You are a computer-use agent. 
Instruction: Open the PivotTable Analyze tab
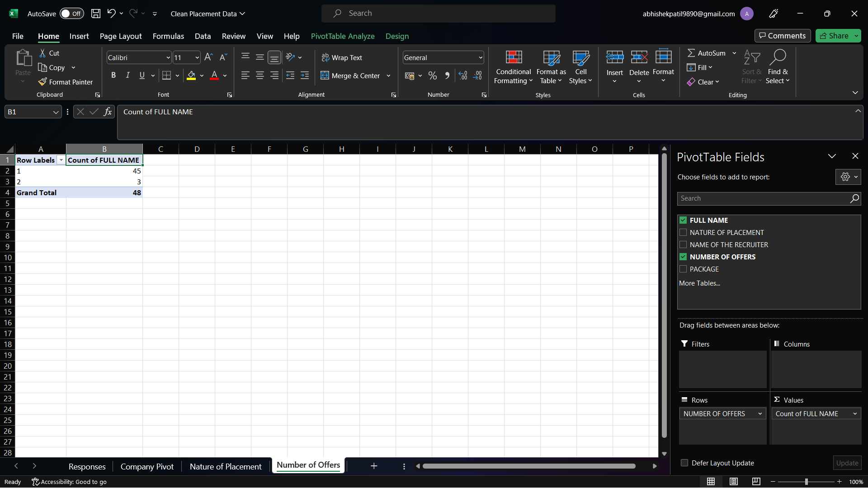[342, 36]
